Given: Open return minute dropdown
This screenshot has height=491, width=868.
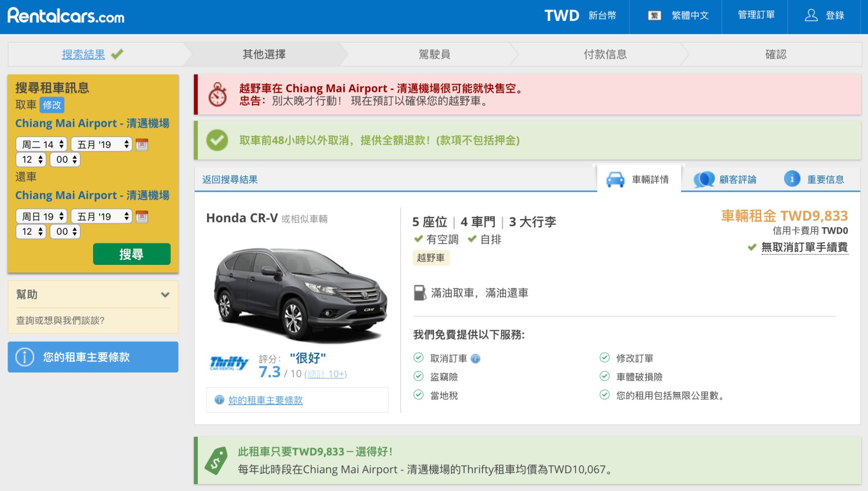Looking at the screenshot, I should click(x=65, y=231).
